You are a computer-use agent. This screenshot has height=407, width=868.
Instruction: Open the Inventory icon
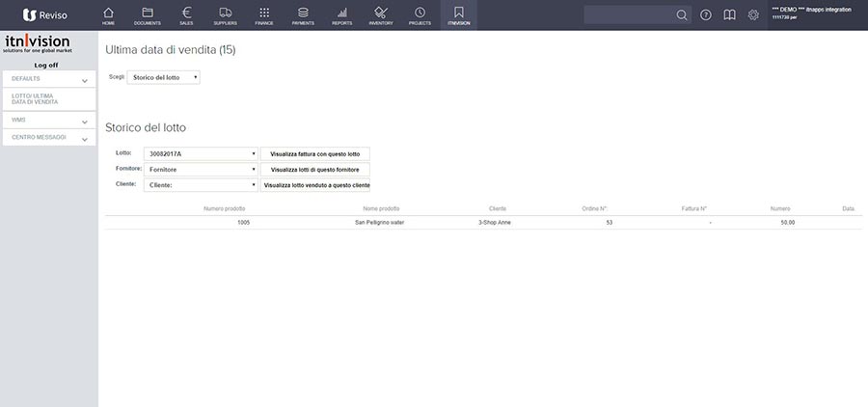pyautogui.click(x=381, y=14)
